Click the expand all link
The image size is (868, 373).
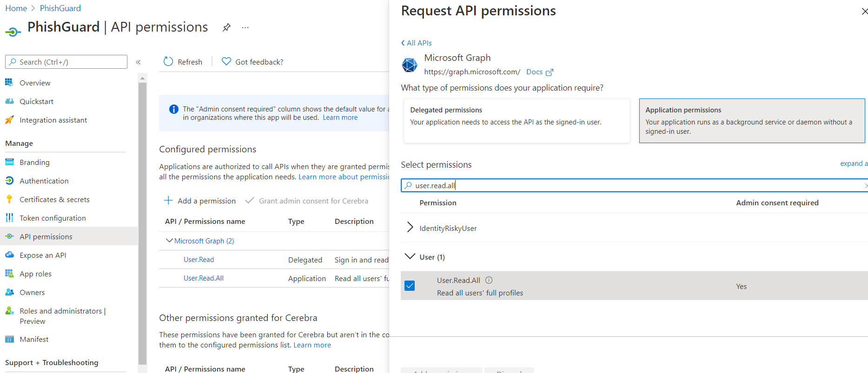854,164
